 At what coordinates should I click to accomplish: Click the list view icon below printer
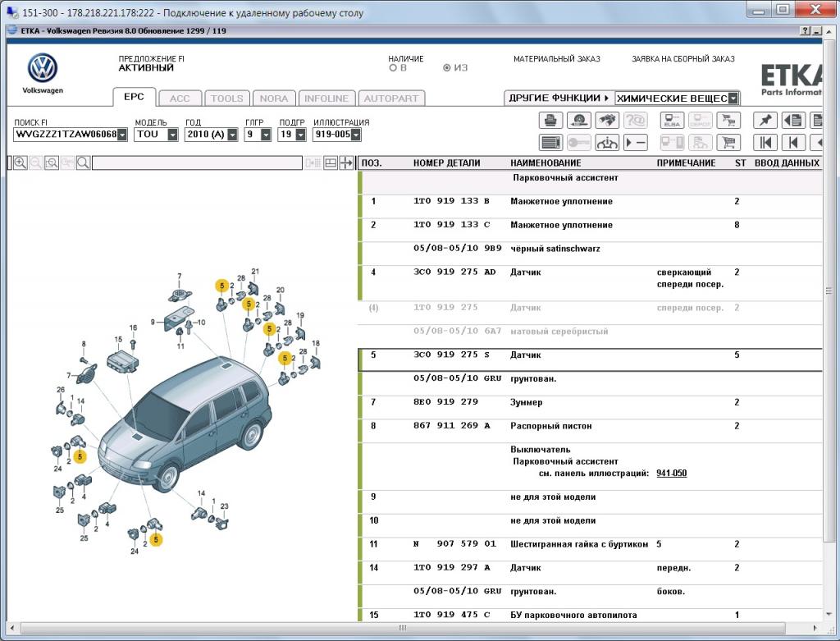click(550, 143)
